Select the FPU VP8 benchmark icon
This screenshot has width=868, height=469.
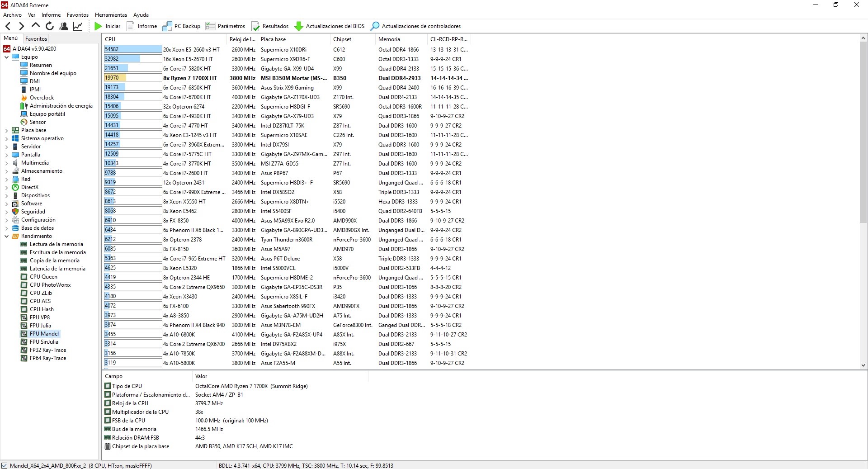pyautogui.click(x=24, y=317)
